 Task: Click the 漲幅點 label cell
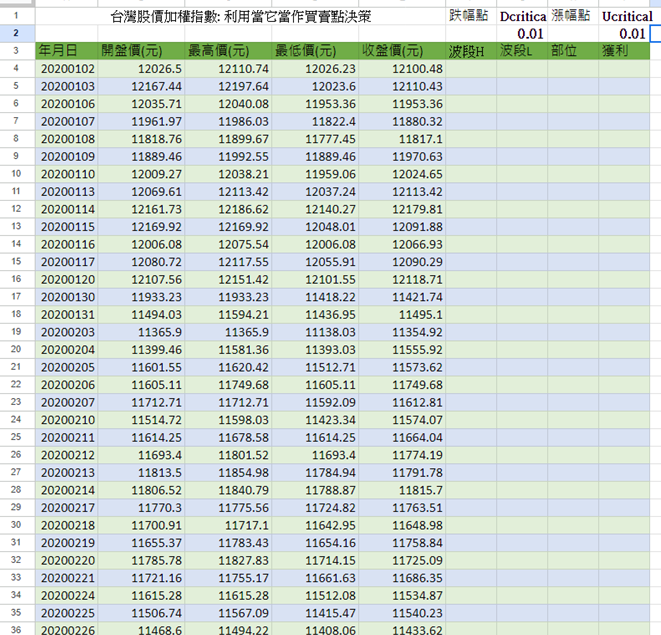(x=573, y=16)
